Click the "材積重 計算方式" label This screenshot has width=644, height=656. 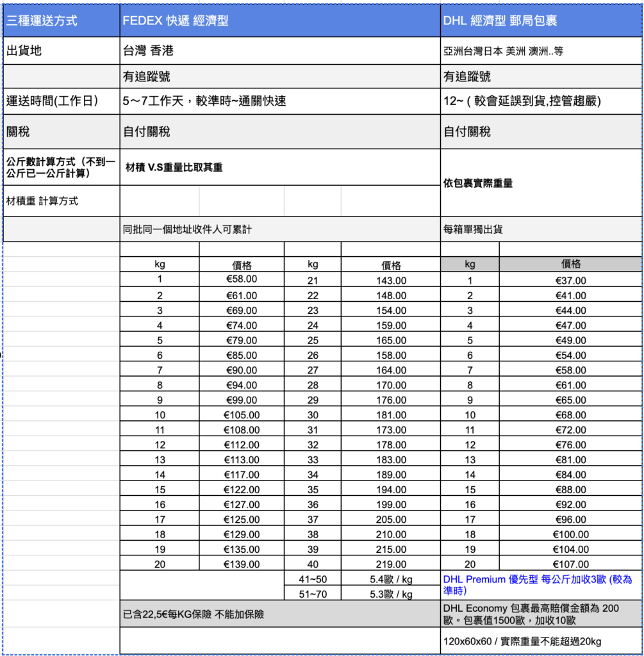pos(62,201)
